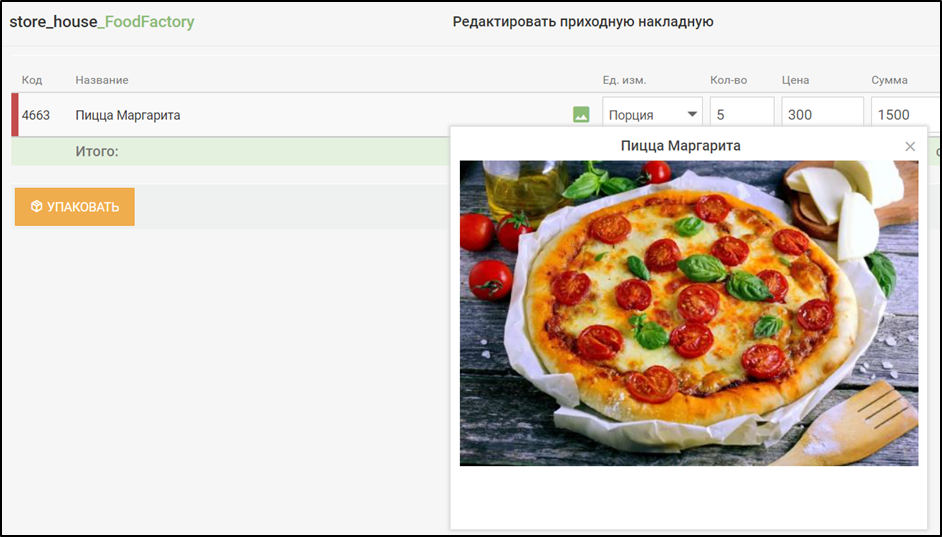Select the sum field showing 1500
The height and width of the screenshot is (537, 942).
tap(905, 115)
